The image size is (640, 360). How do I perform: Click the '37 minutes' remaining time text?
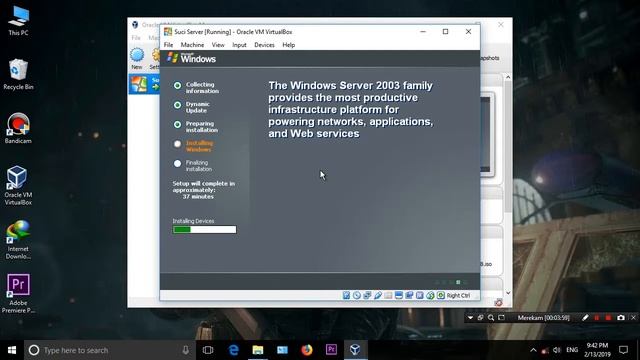coord(198,197)
